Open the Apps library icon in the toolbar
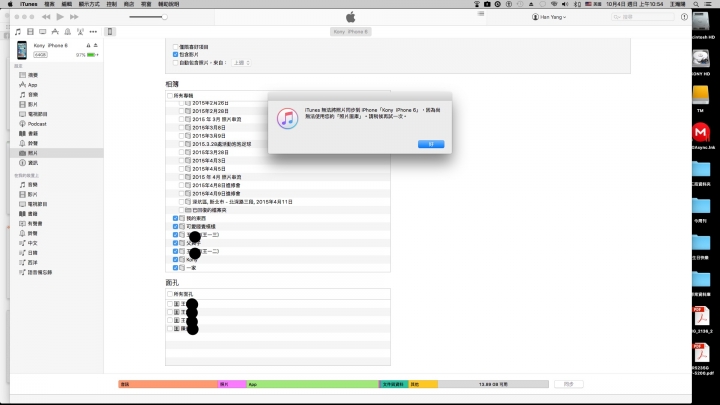This screenshot has width=720, height=405. (55, 32)
